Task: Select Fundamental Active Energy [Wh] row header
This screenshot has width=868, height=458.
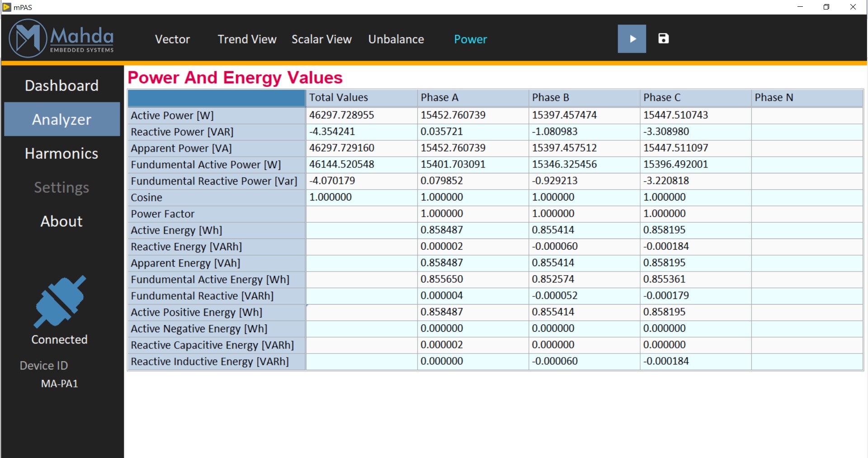Action: click(x=217, y=279)
